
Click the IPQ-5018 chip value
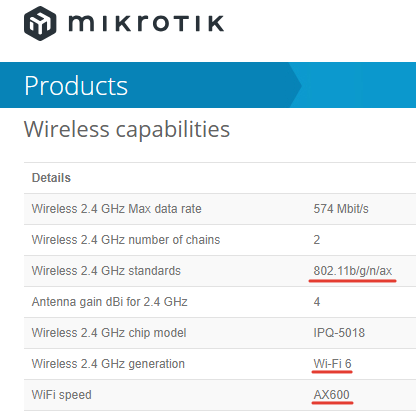pyautogui.click(x=339, y=333)
